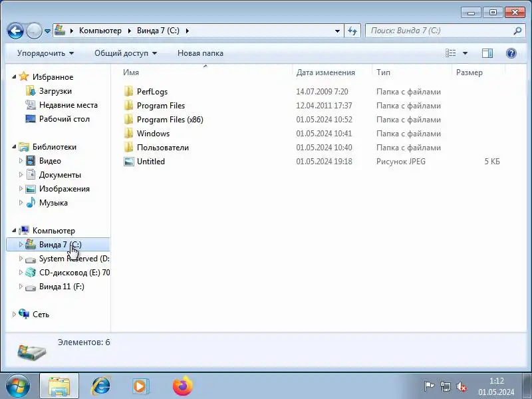
Task: Open the Упорядочить menu
Action: pyautogui.click(x=45, y=53)
